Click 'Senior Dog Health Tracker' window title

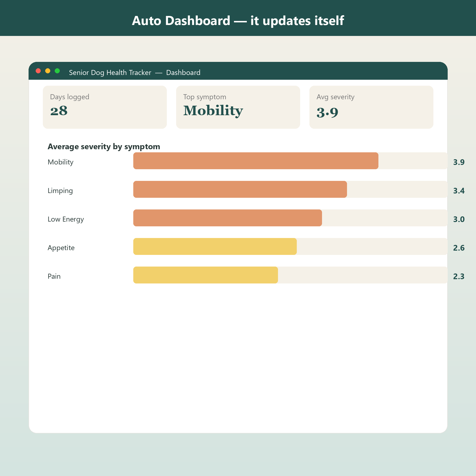tap(110, 73)
